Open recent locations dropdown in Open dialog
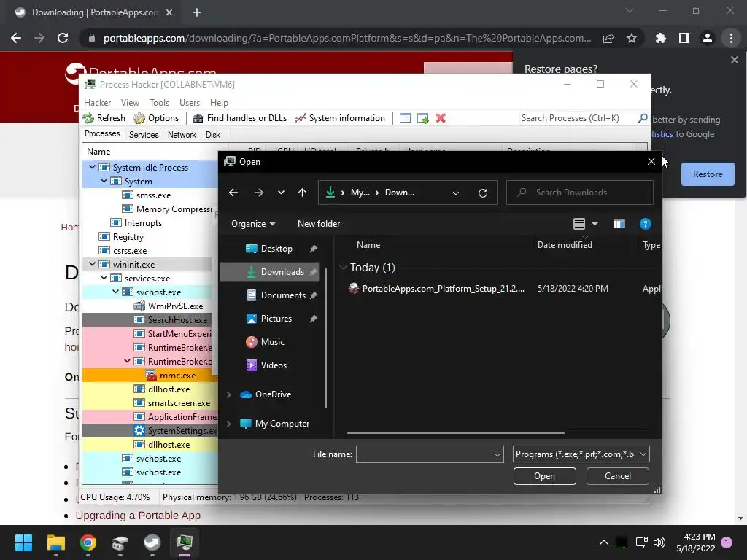 [x=281, y=192]
